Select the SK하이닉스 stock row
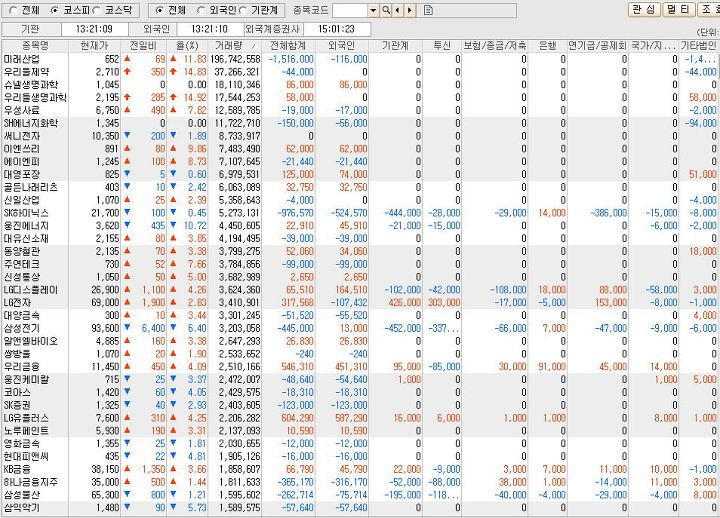Viewport: 720px width, 518px height. click(360, 213)
